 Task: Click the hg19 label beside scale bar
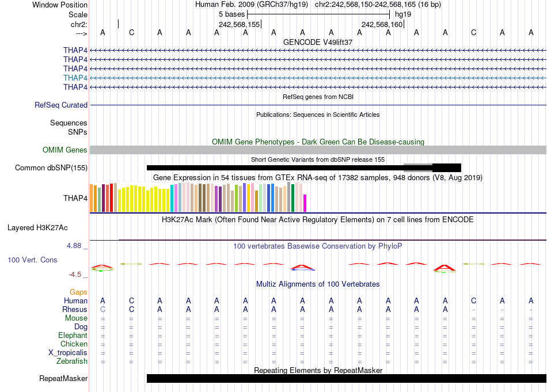pos(403,14)
